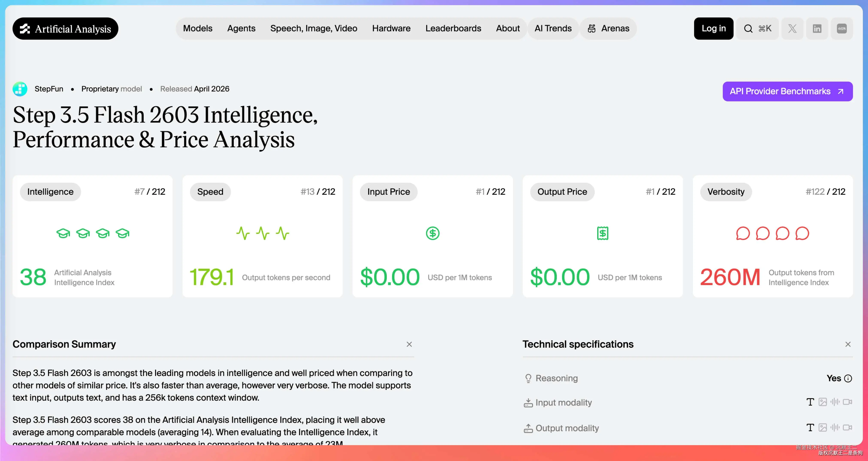Screen dimensions: 868x461
Task: Go to Arenas
Action: pos(608,29)
